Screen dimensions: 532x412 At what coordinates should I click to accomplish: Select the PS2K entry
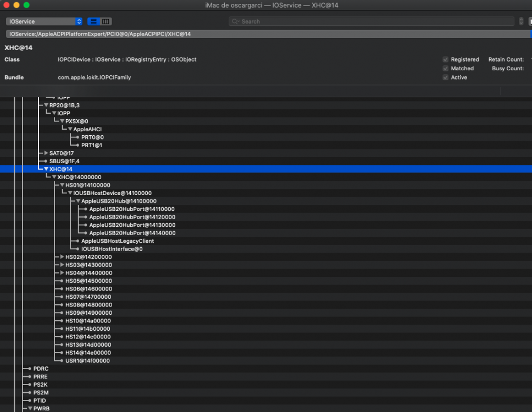pos(40,385)
